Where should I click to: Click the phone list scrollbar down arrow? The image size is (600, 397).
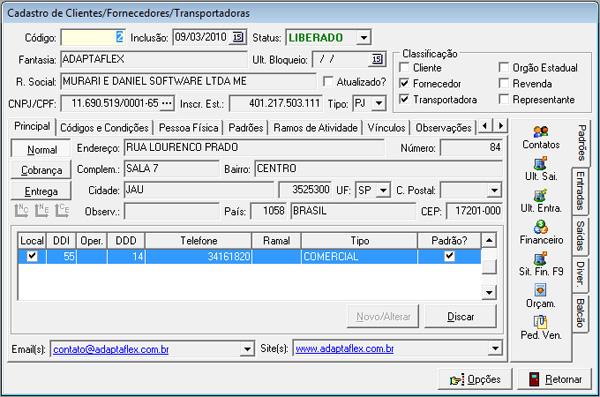click(489, 293)
